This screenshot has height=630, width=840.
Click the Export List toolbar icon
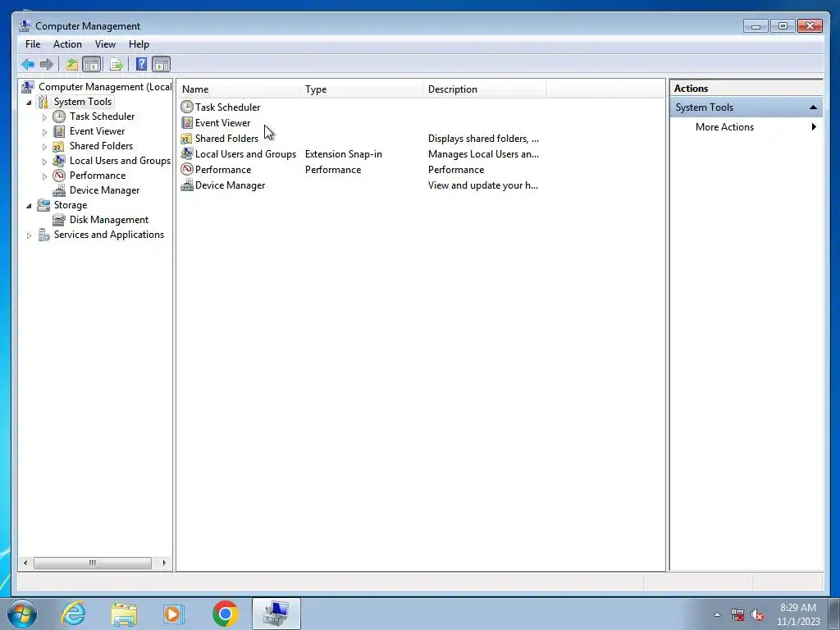tap(116, 65)
